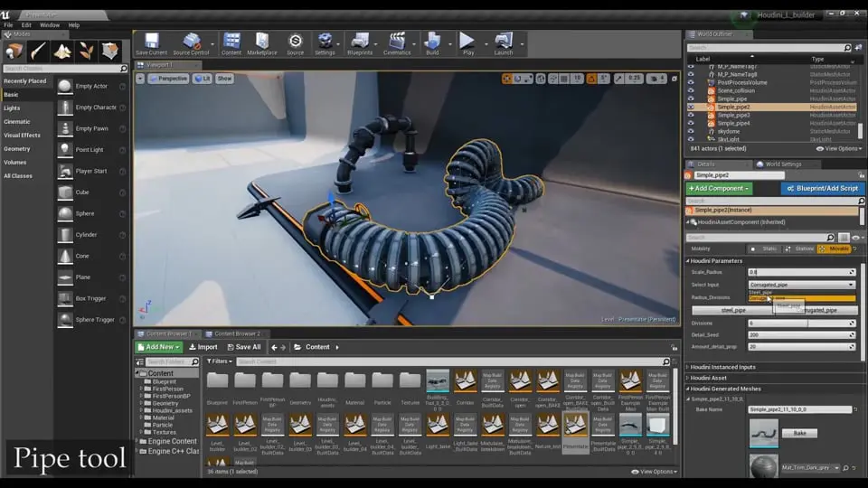Click Bake button for generated mesh

coord(799,433)
